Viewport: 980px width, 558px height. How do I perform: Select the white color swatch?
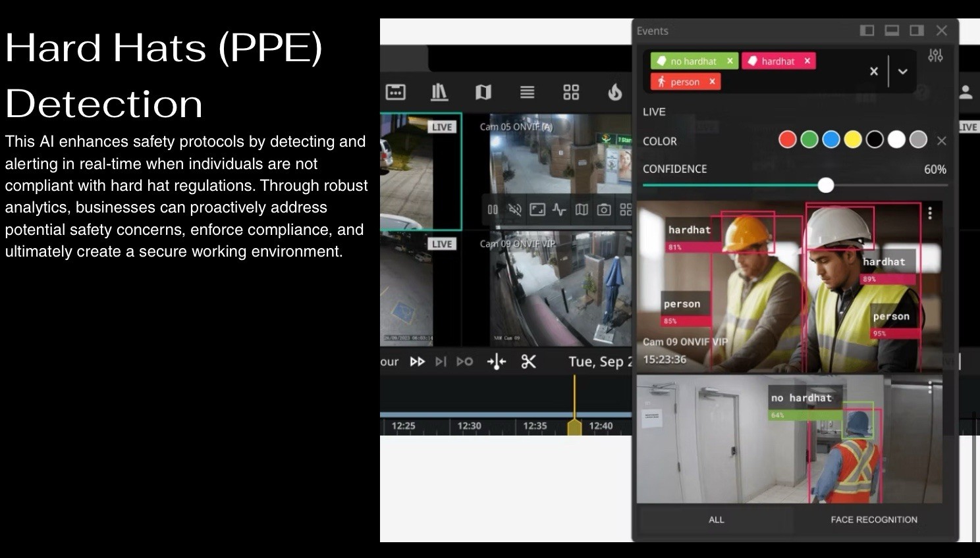pos(896,139)
